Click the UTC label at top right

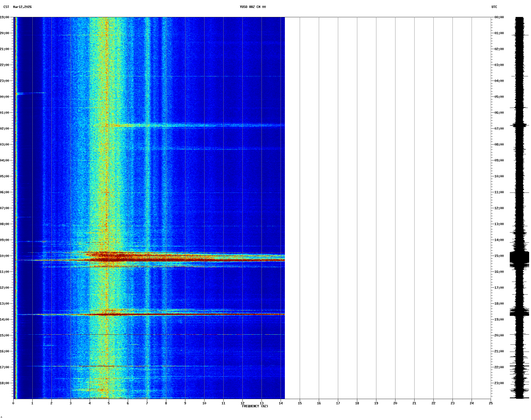(494, 7)
